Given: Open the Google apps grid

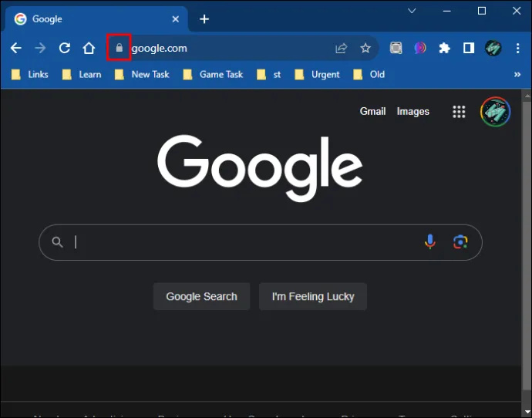Looking at the screenshot, I should 459,112.
